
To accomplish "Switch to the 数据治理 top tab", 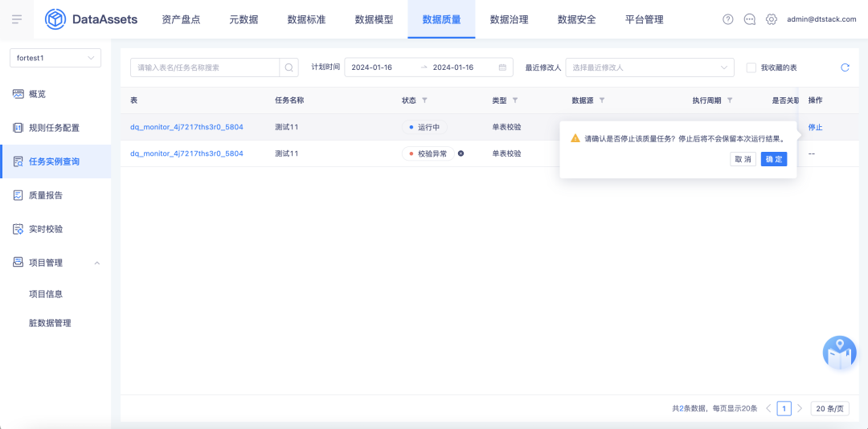I will (509, 19).
